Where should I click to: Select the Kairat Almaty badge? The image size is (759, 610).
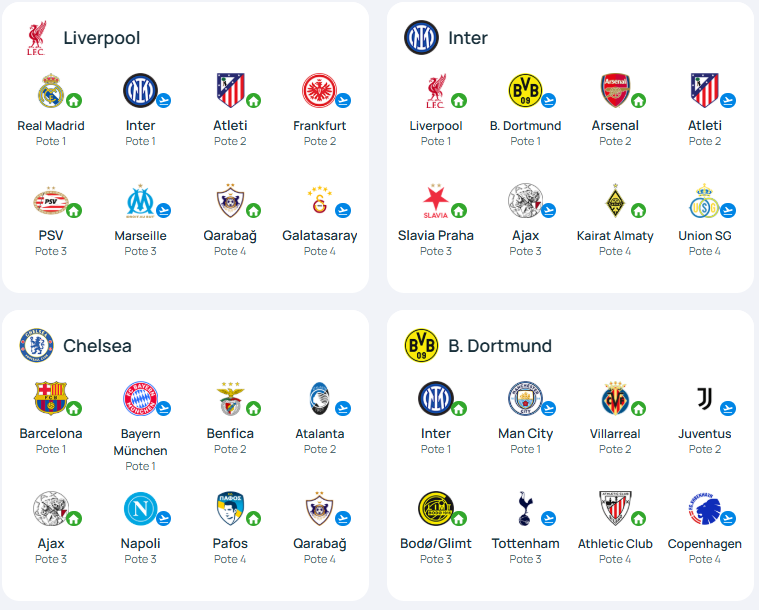615,200
